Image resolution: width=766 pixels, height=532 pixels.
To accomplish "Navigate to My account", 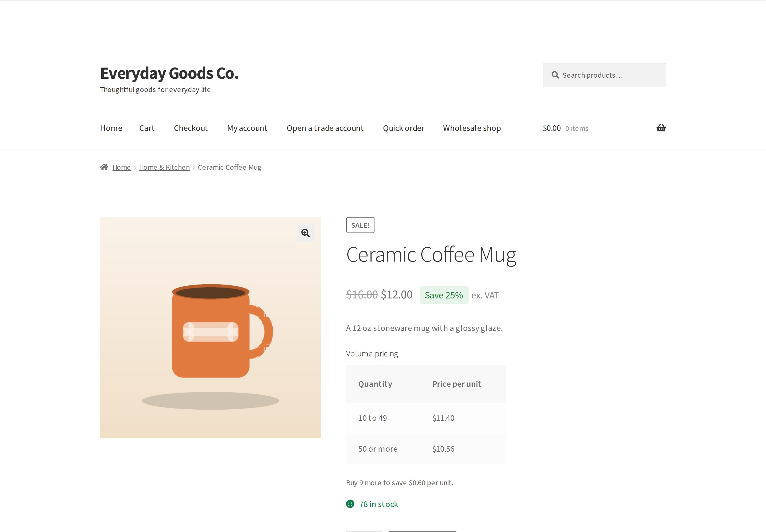I will pyautogui.click(x=247, y=128).
